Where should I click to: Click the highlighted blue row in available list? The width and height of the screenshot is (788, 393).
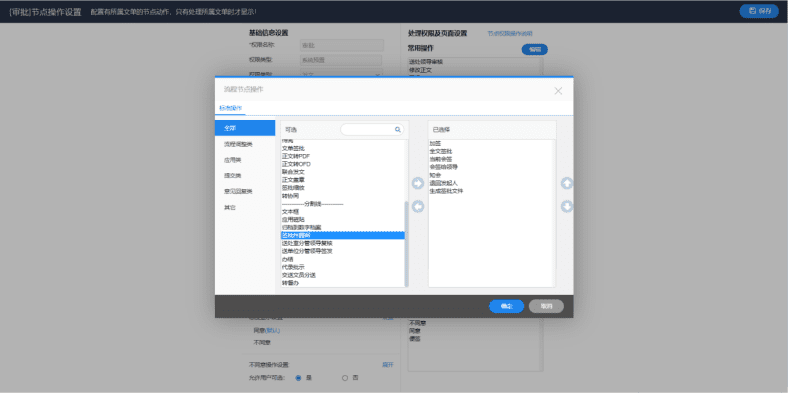(342, 235)
